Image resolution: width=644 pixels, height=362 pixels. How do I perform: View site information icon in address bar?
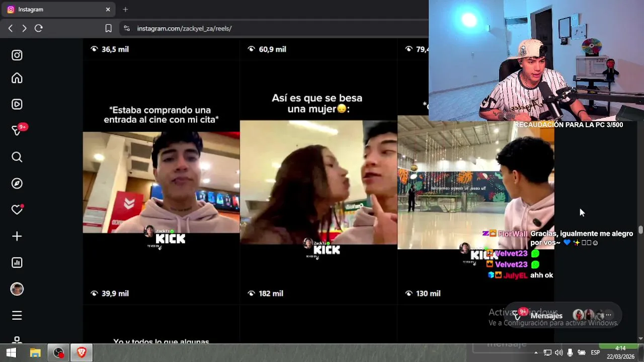tap(126, 29)
